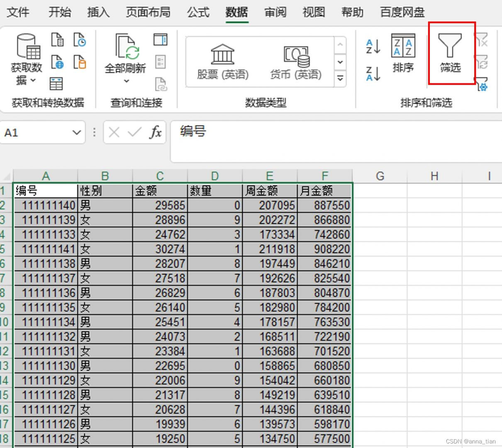
Task: Expand the Name Box dropdown arrow
Action: coord(76,132)
